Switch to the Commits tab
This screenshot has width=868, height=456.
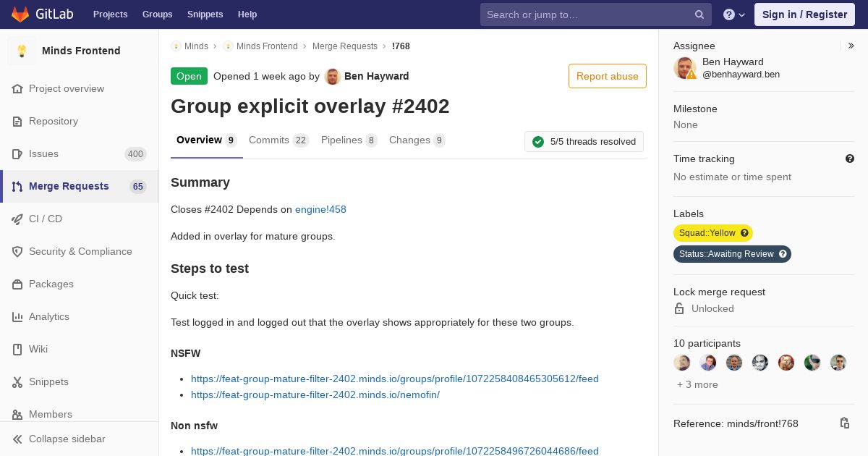pos(279,140)
